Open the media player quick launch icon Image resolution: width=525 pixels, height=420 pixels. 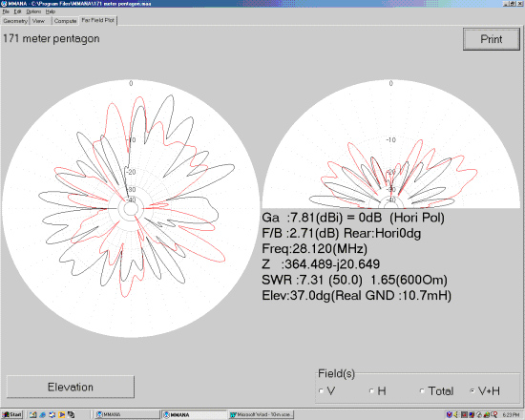(x=62, y=414)
